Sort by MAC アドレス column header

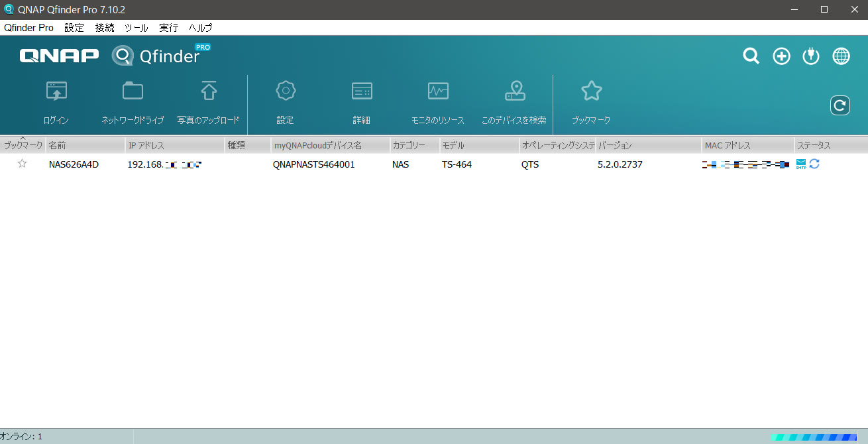coord(748,145)
